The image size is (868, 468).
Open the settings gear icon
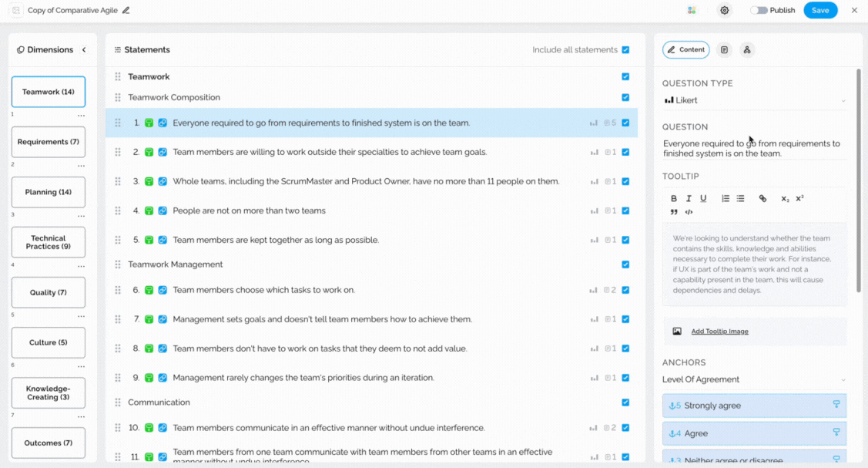pyautogui.click(x=724, y=11)
